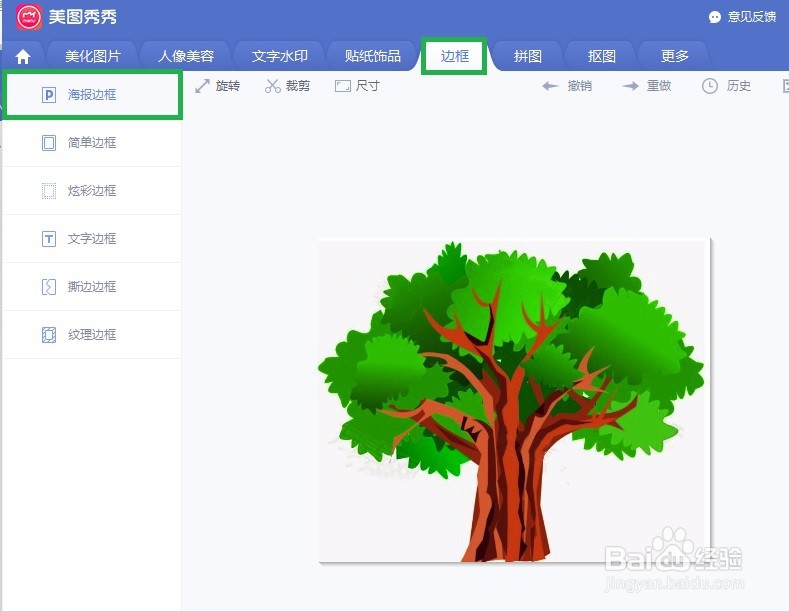The height and width of the screenshot is (611, 789).
Task: Click the 撤销 left arrow icon
Action: pos(550,86)
